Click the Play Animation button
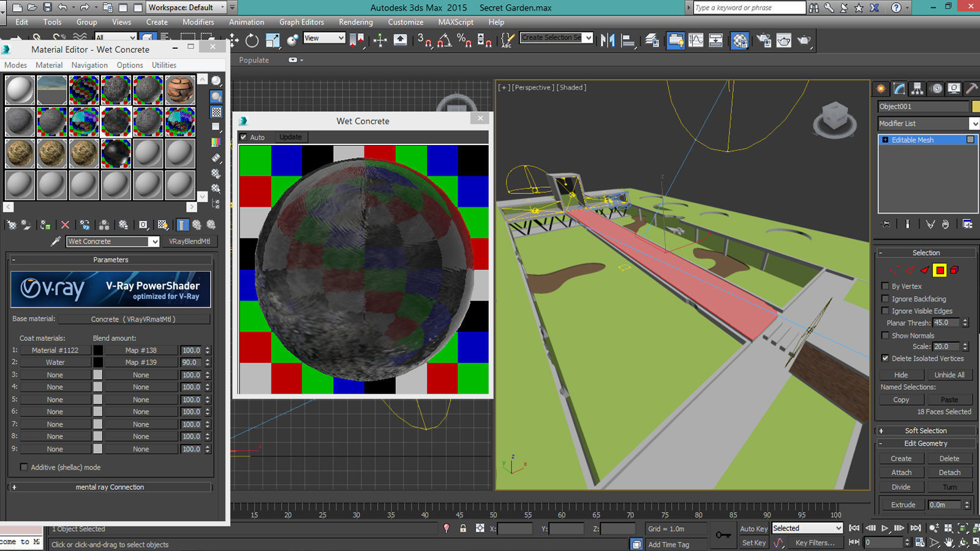The width and height of the screenshot is (980, 551). (x=884, y=528)
